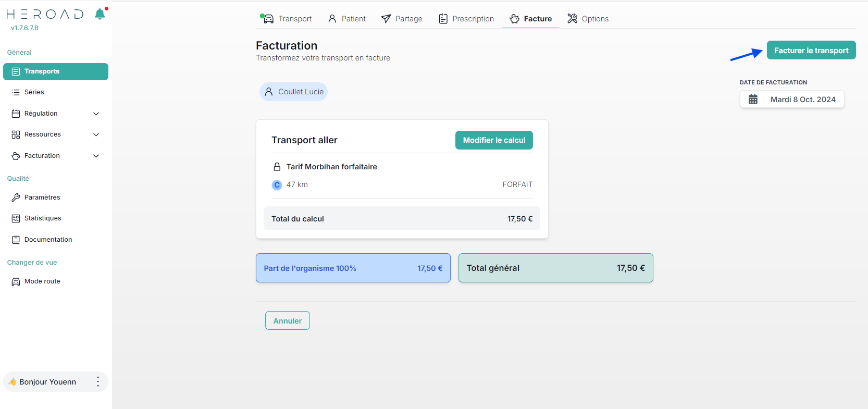The image size is (868, 409).
Task: Click Modifier le calcul button
Action: click(494, 140)
